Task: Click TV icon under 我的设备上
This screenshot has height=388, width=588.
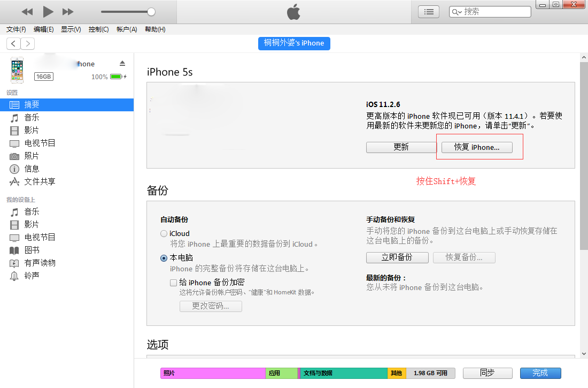Action: (14, 238)
